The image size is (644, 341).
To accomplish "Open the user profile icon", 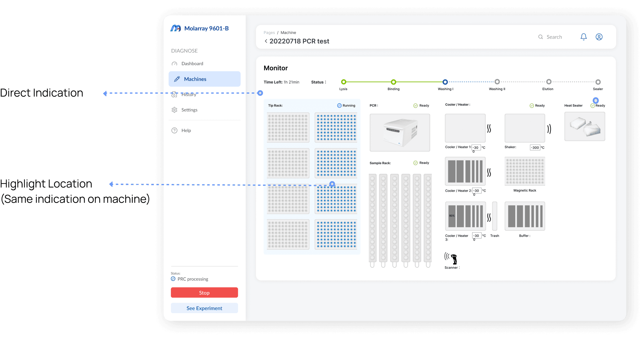I will 599,37.
